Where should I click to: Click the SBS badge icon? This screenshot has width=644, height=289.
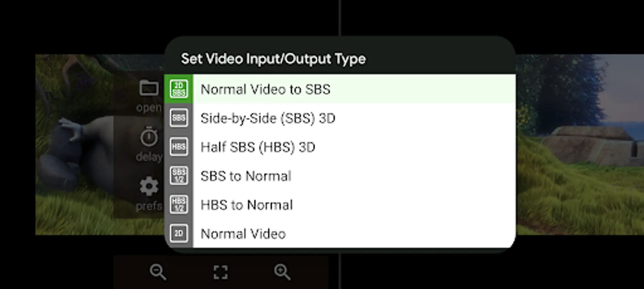tap(178, 118)
